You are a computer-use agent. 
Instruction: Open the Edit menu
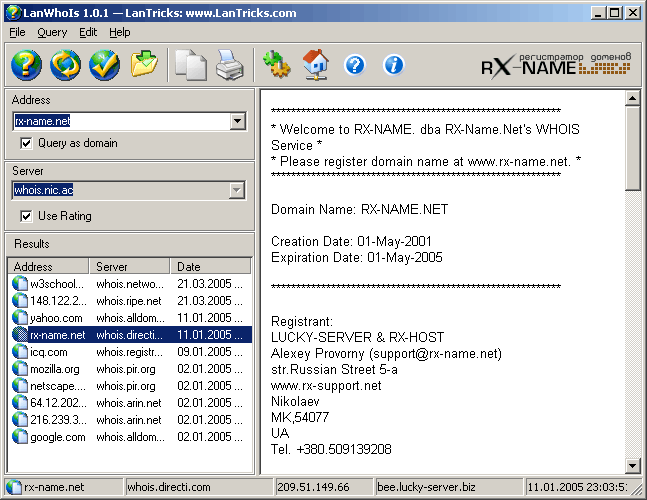[88, 32]
